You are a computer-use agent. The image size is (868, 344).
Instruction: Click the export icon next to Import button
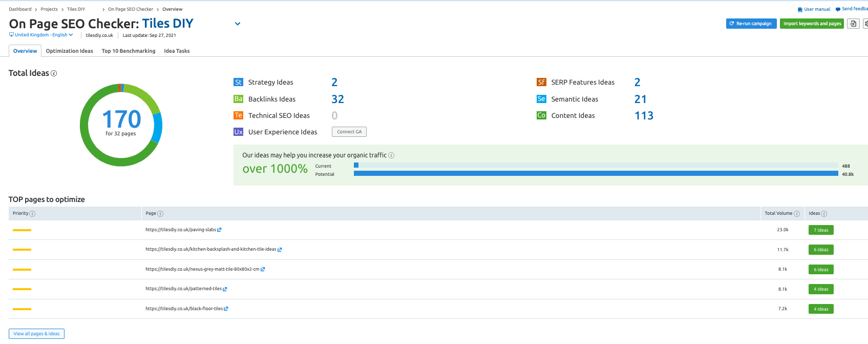(x=853, y=24)
